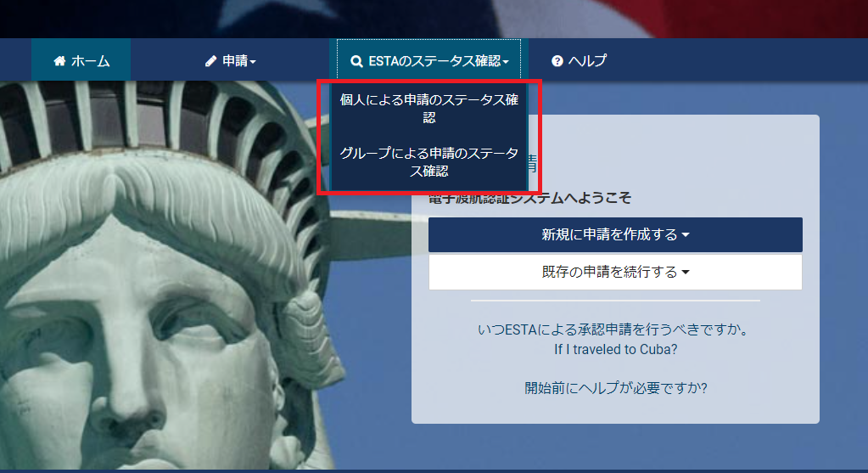Open the If I traveled to Cuba? link
Viewport: 868px width, 473px height.
[615, 350]
